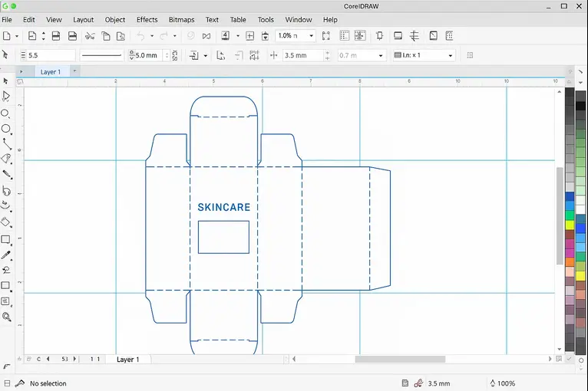Click the SKINCARE text on the canvas
The height and width of the screenshot is (391, 588).
[223, 207]
